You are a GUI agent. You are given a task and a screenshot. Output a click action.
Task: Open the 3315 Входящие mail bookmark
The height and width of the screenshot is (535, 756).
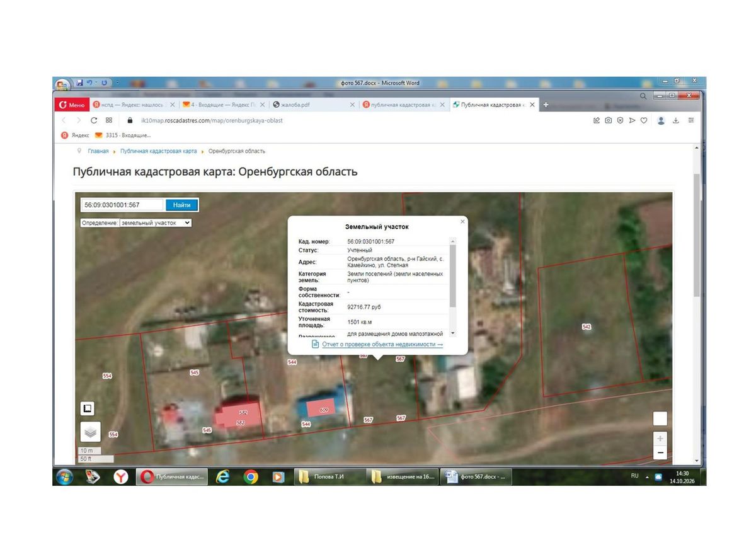(122, 135)
